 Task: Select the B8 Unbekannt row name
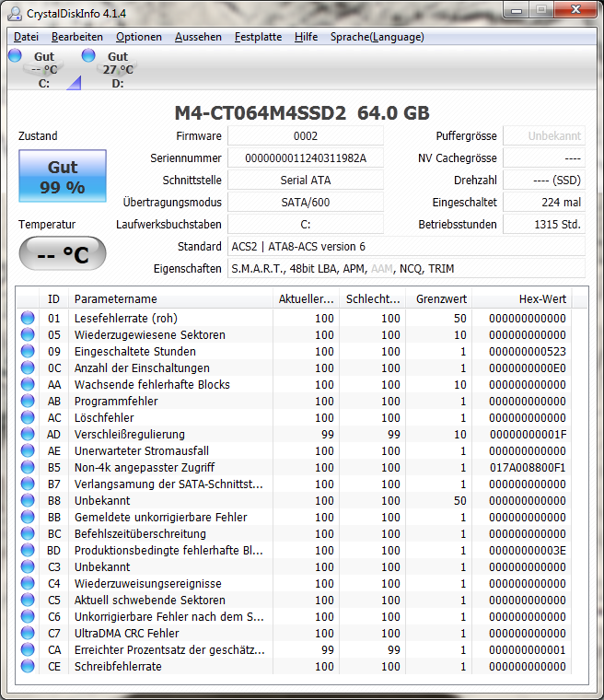click(102, 500)
